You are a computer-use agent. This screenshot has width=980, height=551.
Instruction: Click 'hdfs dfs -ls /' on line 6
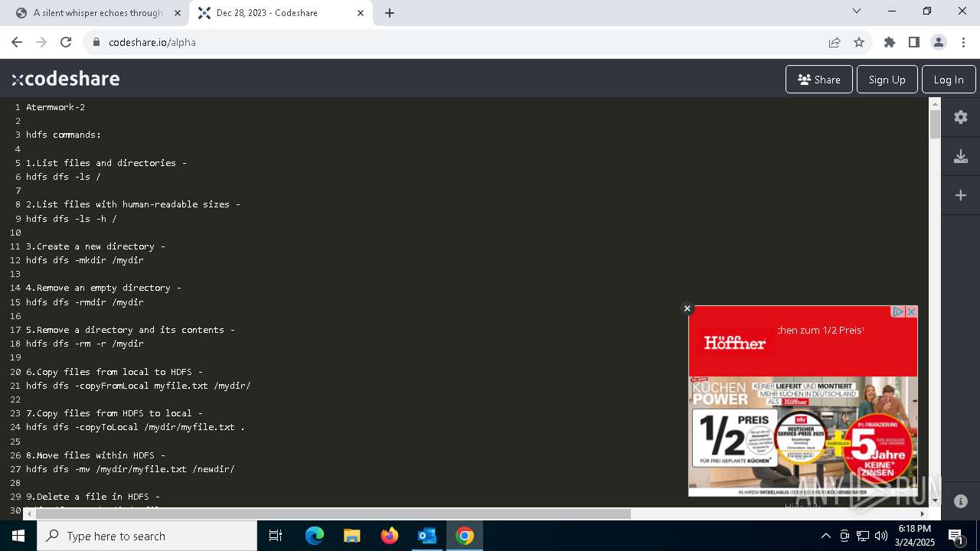64,177
